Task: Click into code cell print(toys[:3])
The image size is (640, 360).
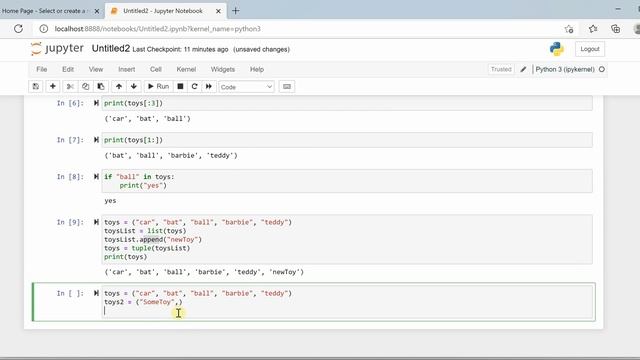Action: [x=347, y=103]
